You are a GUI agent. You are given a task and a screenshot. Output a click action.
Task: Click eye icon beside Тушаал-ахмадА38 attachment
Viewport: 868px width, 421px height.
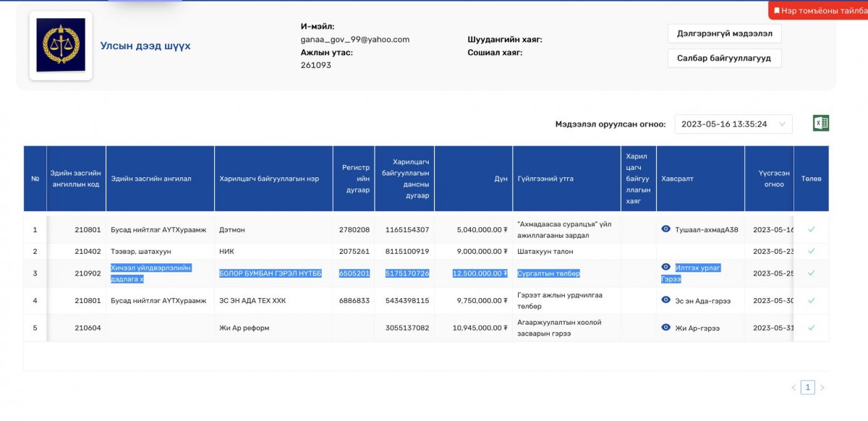tap(666, 229)
